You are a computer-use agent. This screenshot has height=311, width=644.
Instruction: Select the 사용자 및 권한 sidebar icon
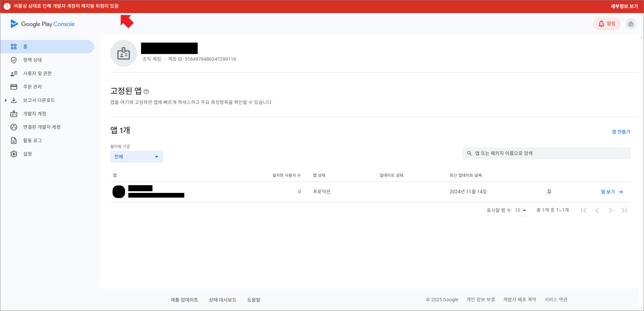[x=14, y=73]
